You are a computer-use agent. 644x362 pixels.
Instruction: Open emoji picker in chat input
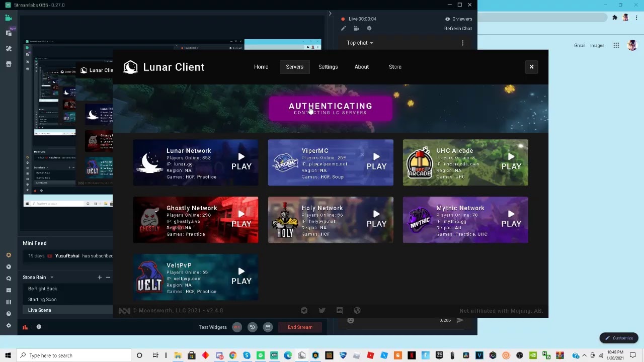click(351, 320)
